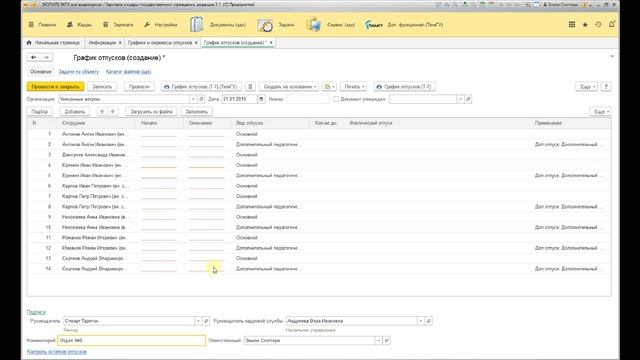640x360 pixels.
Task: Click the Провести button
Action: coord(139,87)
